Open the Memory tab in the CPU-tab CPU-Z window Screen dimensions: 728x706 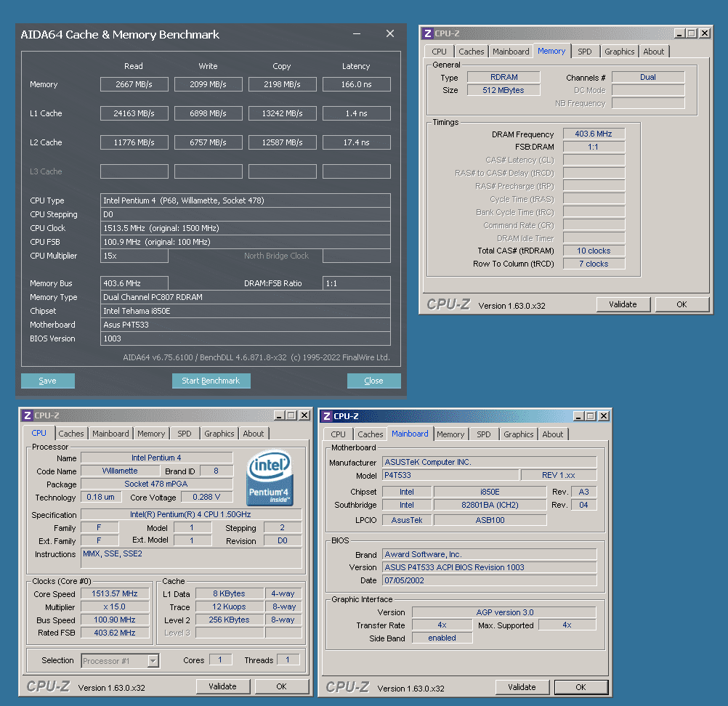151,434
